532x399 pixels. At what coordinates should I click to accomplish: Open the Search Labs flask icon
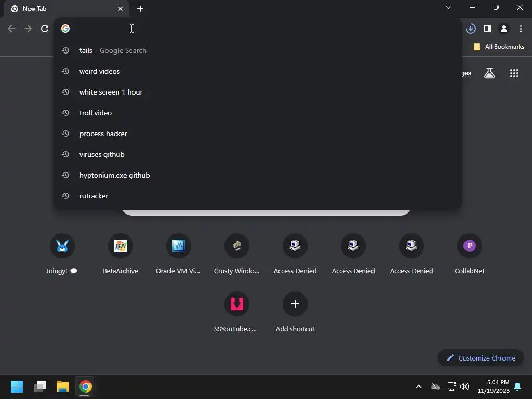coord(489,73)
